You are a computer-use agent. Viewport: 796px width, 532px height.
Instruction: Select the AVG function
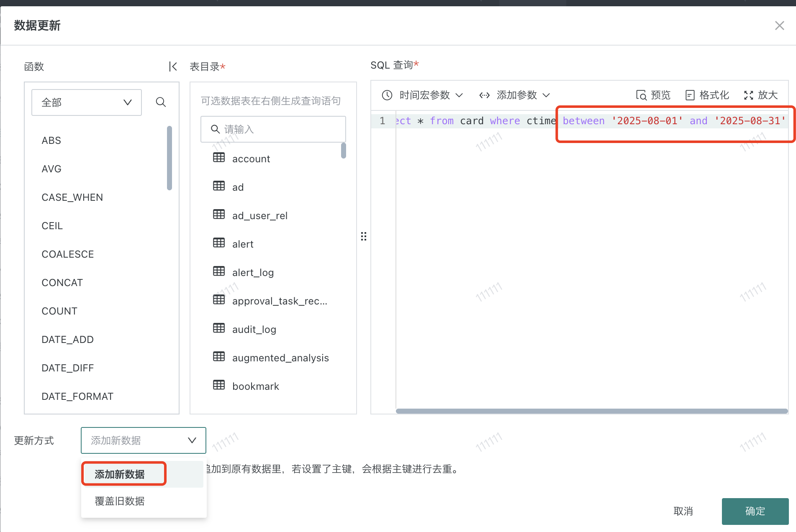click(x=51, y=169)
